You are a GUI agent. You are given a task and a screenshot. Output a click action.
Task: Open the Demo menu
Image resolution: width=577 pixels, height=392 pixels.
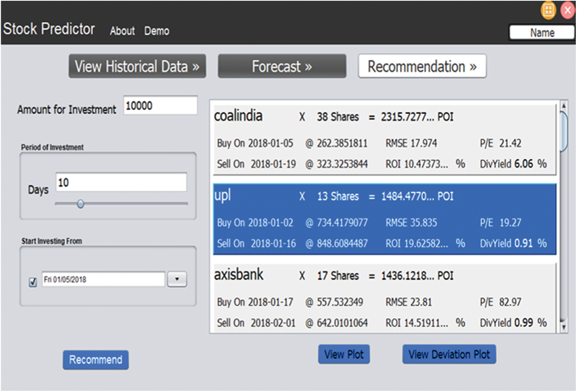pyautogui.click(x=156, y=31)
